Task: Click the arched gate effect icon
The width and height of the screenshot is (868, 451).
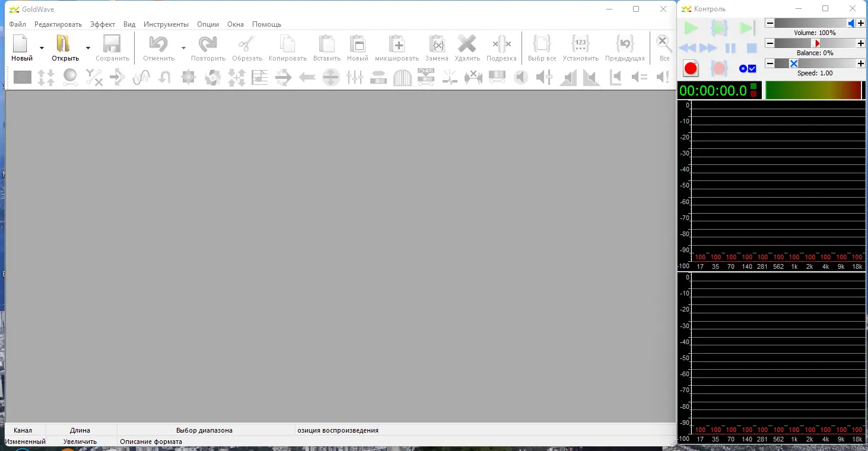Action: pyautogui.click(x=402, y=77)
